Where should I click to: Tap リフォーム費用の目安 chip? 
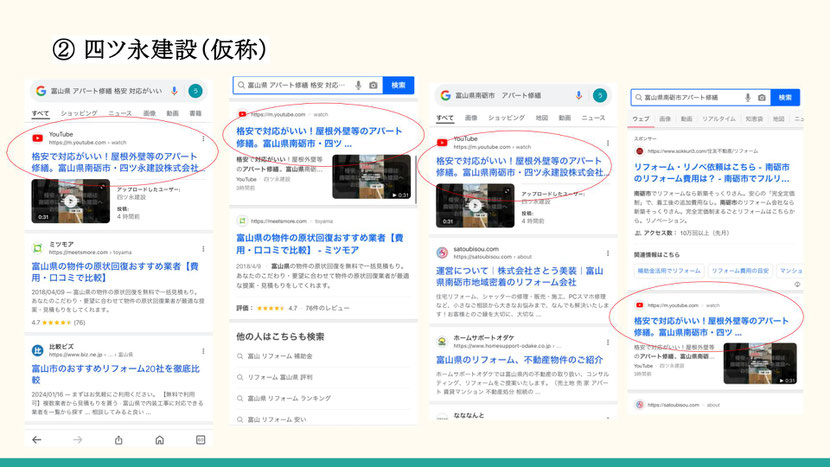click(740, 271)
